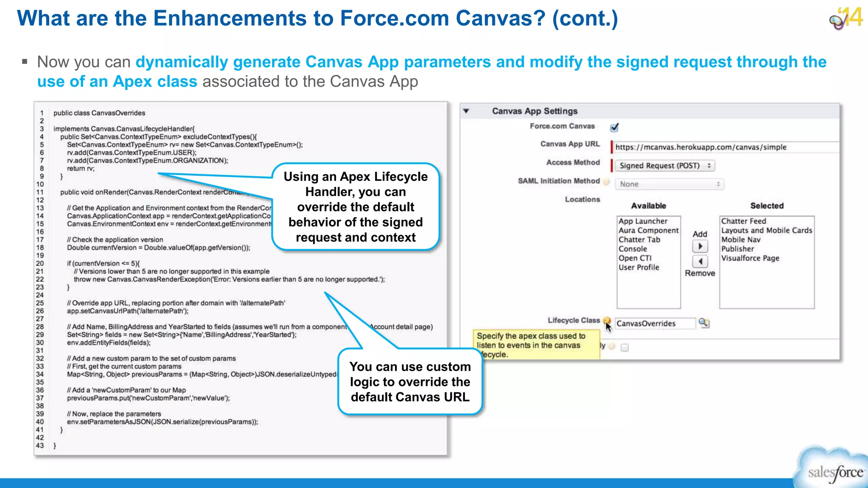Click the 'if (currentVersion <= 5){' line
Viewport: 868px width, 488px height.
click(x=103, y=263)
